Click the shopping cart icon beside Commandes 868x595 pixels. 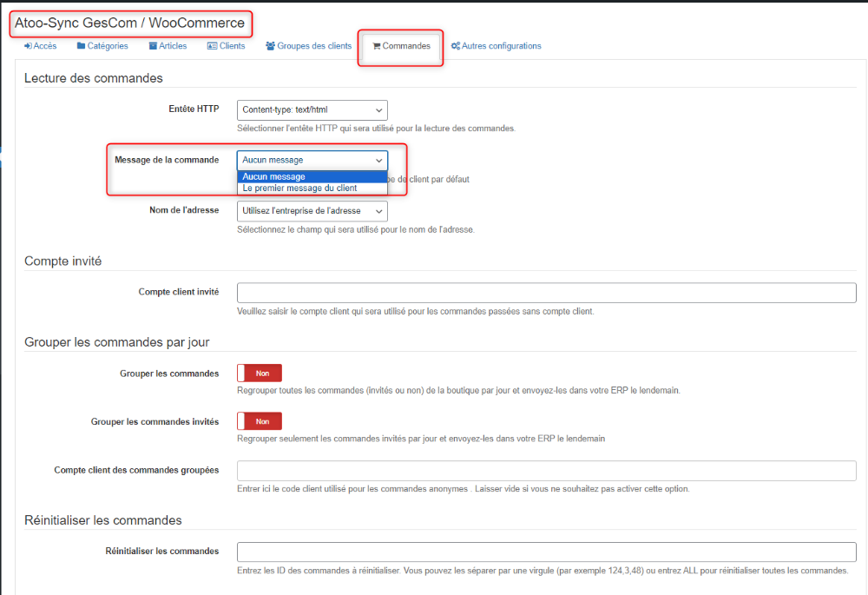pyautogui.click(x=377, y=46)
